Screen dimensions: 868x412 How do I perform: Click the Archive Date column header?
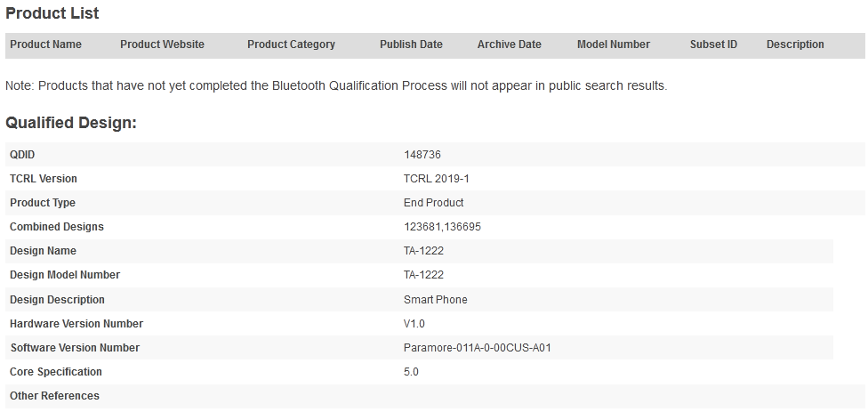tap(509, 44)
